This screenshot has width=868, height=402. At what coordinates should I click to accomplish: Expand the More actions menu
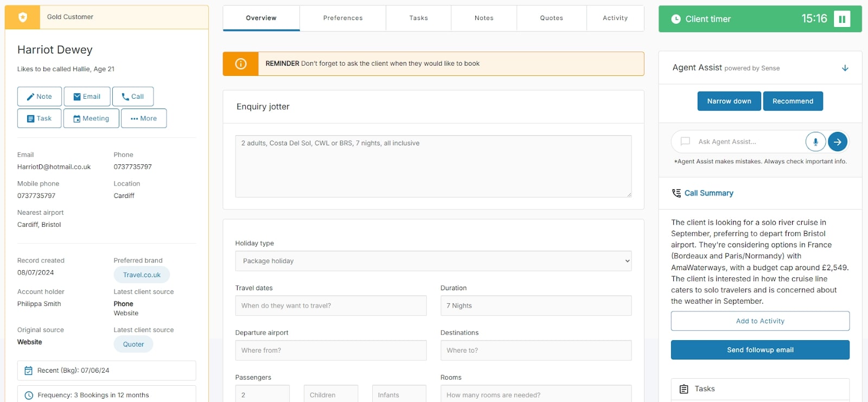144,118
